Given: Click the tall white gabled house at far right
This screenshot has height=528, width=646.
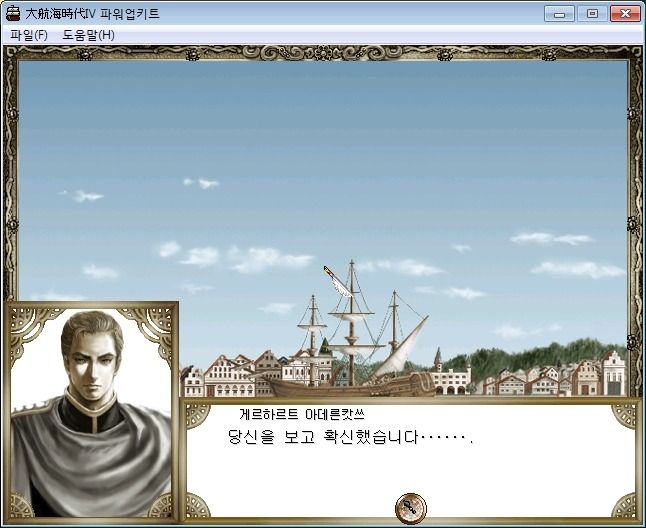Looking at the screenshot, I should [613, 374].
